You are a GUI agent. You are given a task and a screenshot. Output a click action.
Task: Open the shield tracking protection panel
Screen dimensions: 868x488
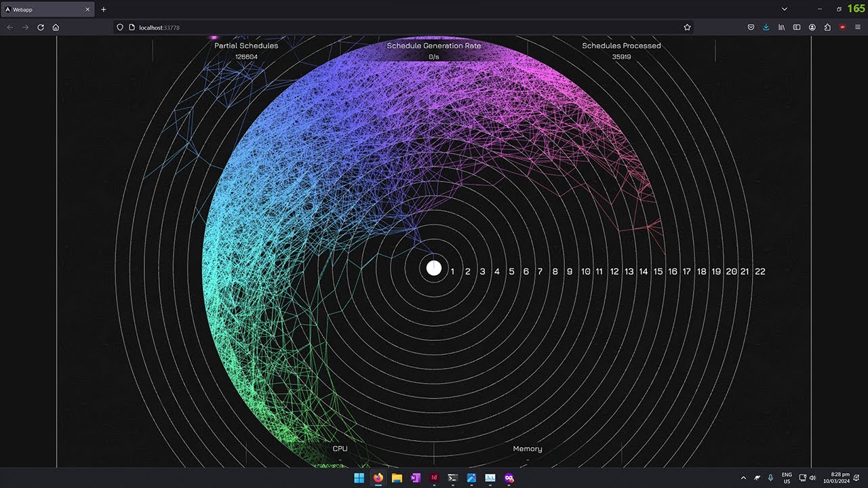121,27
